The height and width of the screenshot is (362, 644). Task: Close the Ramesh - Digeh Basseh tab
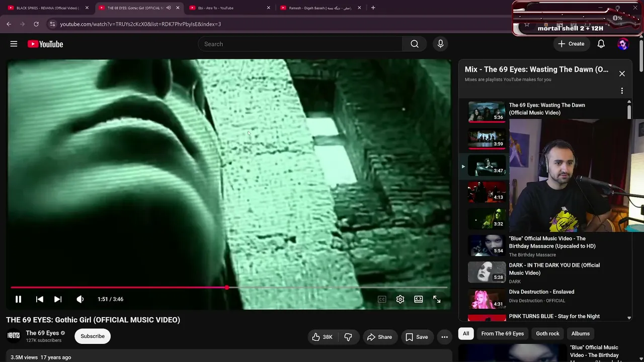[359, 8]
